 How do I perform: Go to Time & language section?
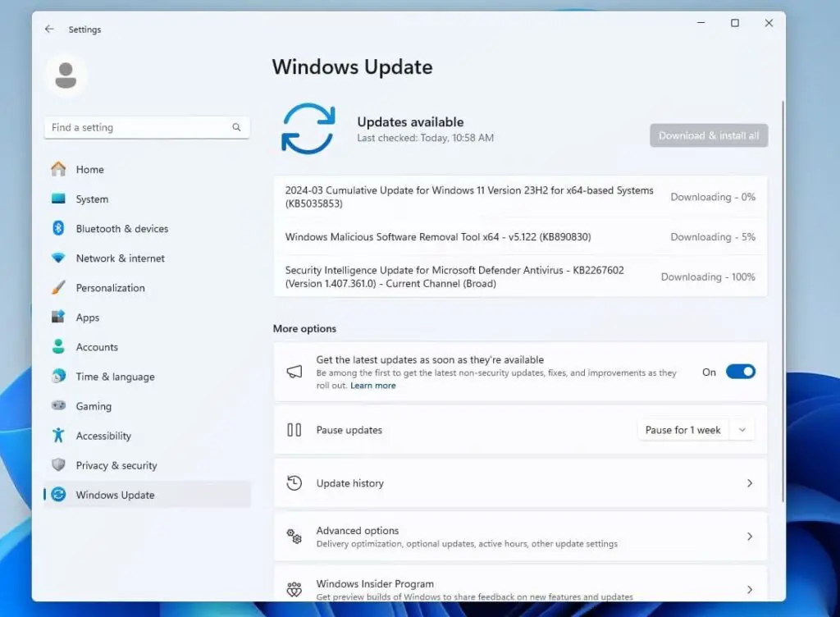click(x=115, y=377)
